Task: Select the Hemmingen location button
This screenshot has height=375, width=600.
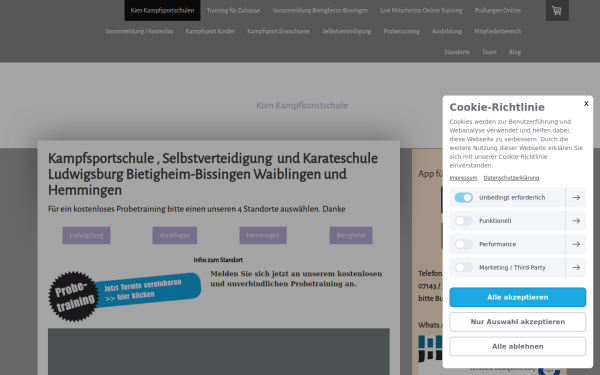Action: [x=263, y=235]
